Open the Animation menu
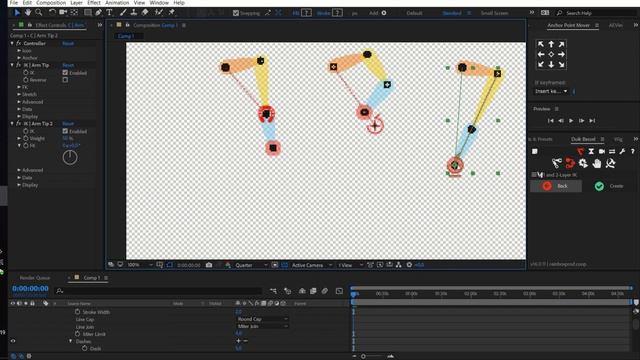The width and height of the screenshot is (640, 360). click(x=117, y=2)
